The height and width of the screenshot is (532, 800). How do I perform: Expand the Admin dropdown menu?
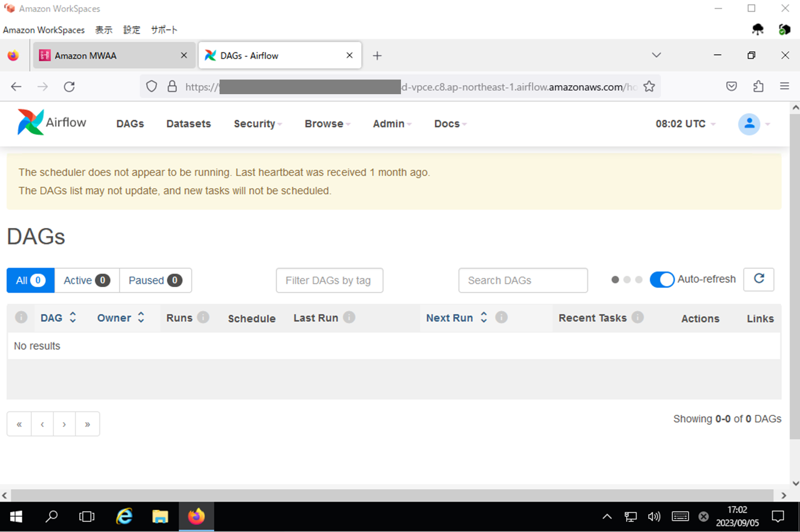point(392,124)
